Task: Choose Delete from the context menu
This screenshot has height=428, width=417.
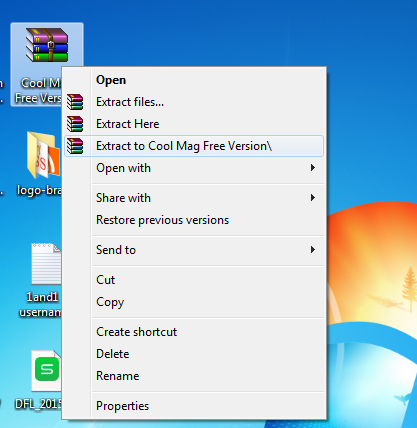Action: pyautogui.click(x=193, y=354)
